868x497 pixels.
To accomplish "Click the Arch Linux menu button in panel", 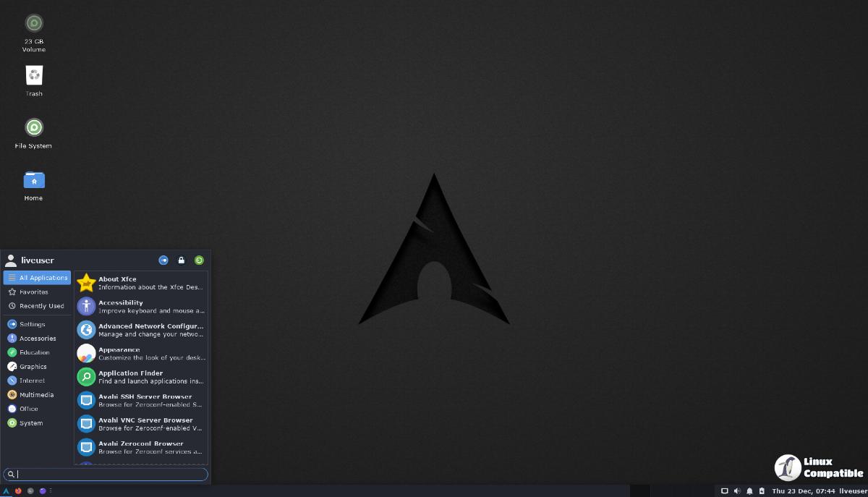I will click(7, 490).
